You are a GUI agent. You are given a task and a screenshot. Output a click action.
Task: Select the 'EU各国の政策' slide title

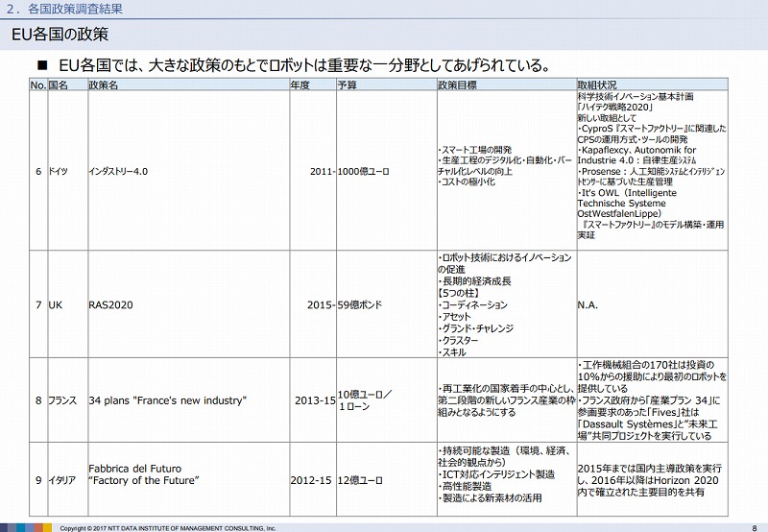pos(60,35)
